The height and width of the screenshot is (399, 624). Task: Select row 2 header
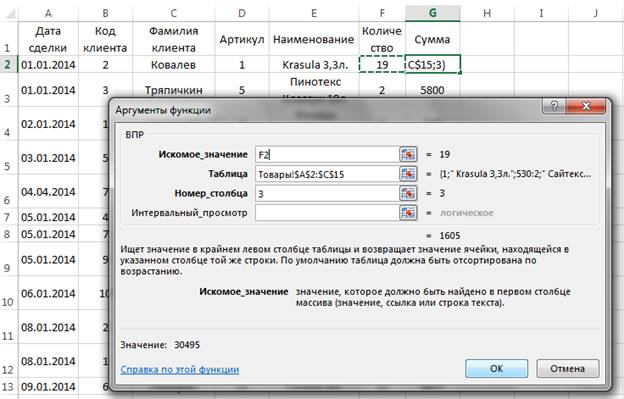(x=9, y=64)
